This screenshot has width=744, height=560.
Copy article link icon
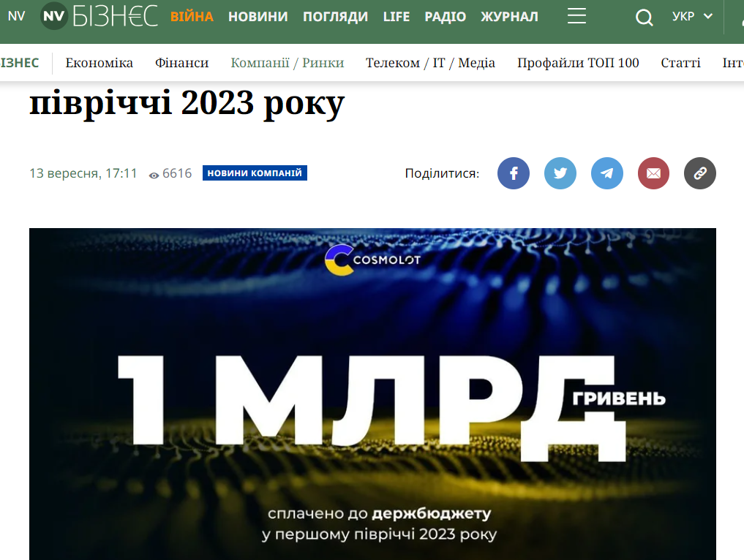click(x=700, y=173)
